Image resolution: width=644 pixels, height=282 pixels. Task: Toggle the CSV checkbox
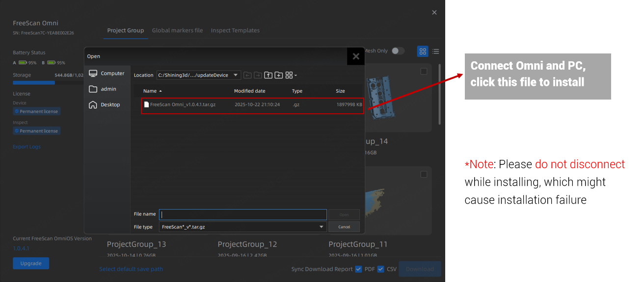[x=381, y=269]
